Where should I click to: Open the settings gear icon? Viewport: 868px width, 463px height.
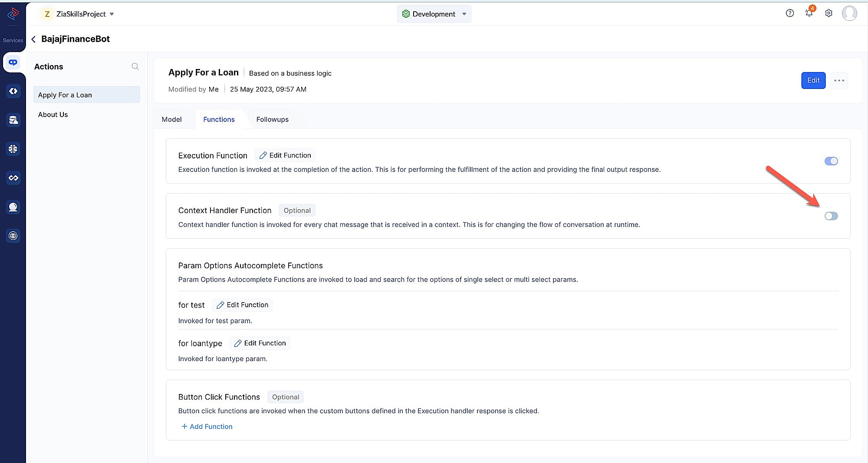[829, 13]
